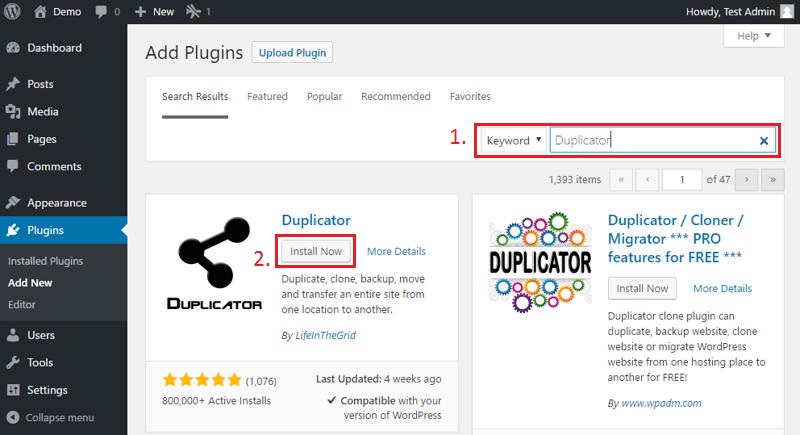Open the comments bubble in the admin bar
Viewport: 800px width, 435px height.
click(x=108, y=11)
